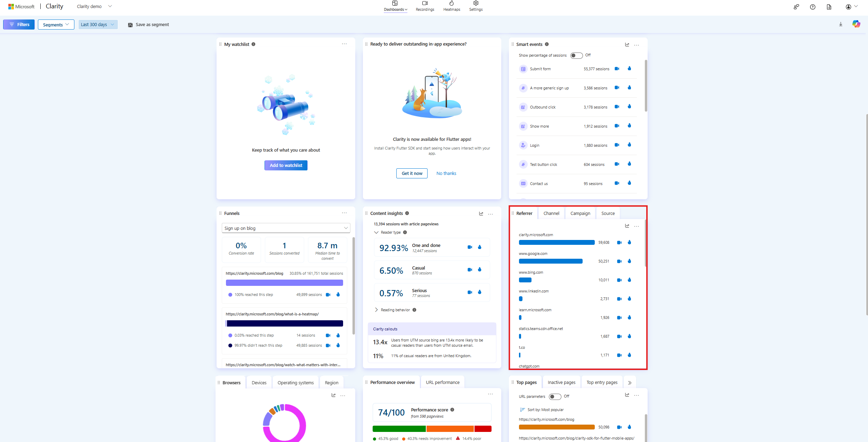
Task: Switch to the Region tab
Action: pos(332,383)
